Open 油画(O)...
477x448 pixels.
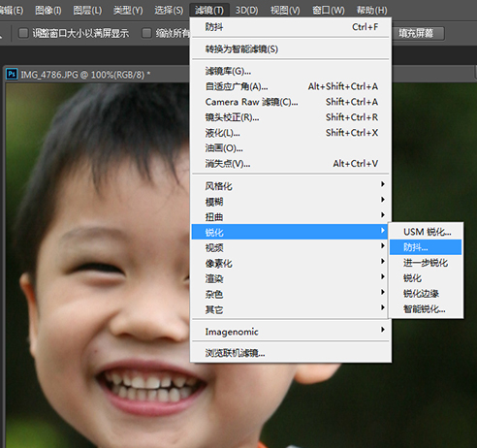[291, 148]
